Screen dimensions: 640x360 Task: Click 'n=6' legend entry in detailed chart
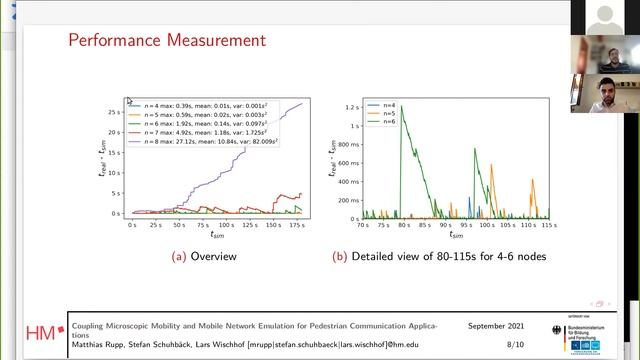382,122
